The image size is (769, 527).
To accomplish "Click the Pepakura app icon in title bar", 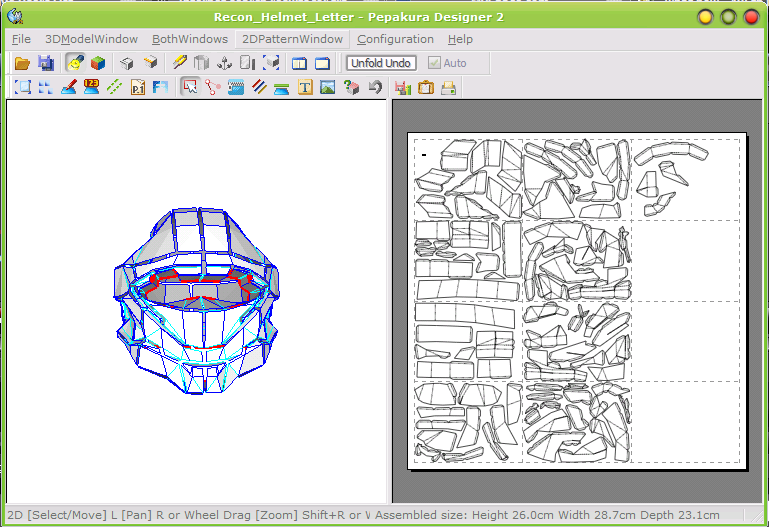I will [x=16, y=17].
